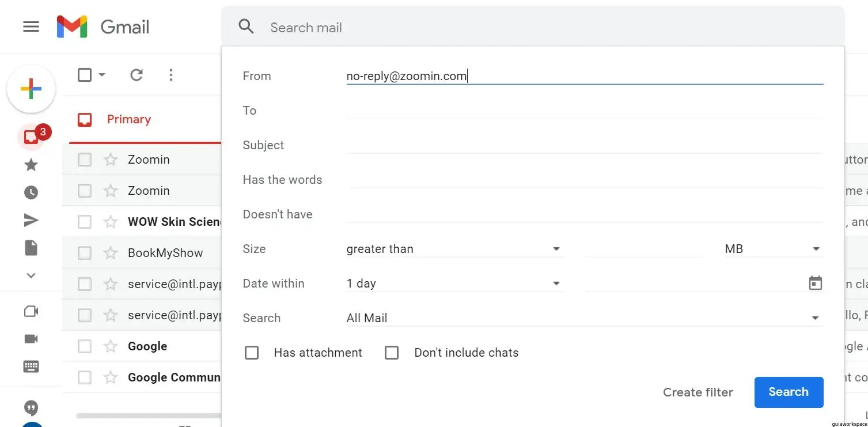Star the first service@intl.paypal email

pos(111,284)
